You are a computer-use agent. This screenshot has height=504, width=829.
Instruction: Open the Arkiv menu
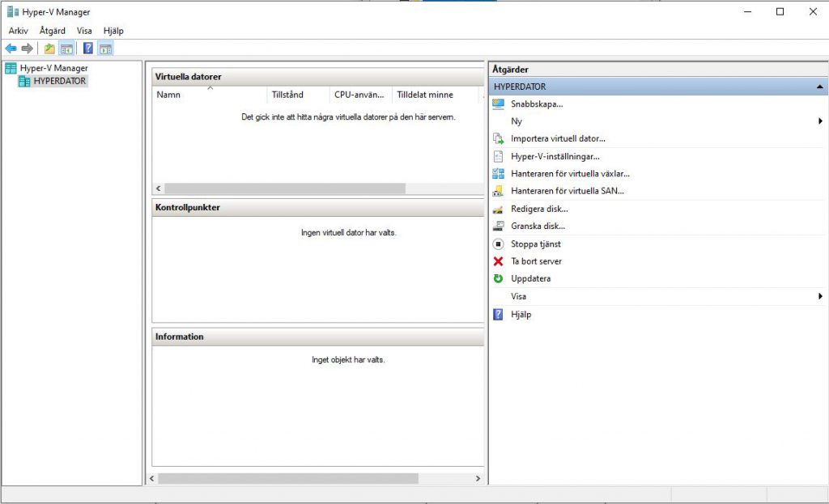coord(18,31)
